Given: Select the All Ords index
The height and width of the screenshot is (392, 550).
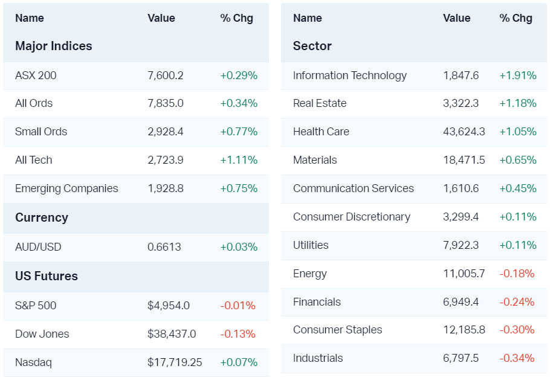Looking at the screenshot, I should (x=34, y=103).
